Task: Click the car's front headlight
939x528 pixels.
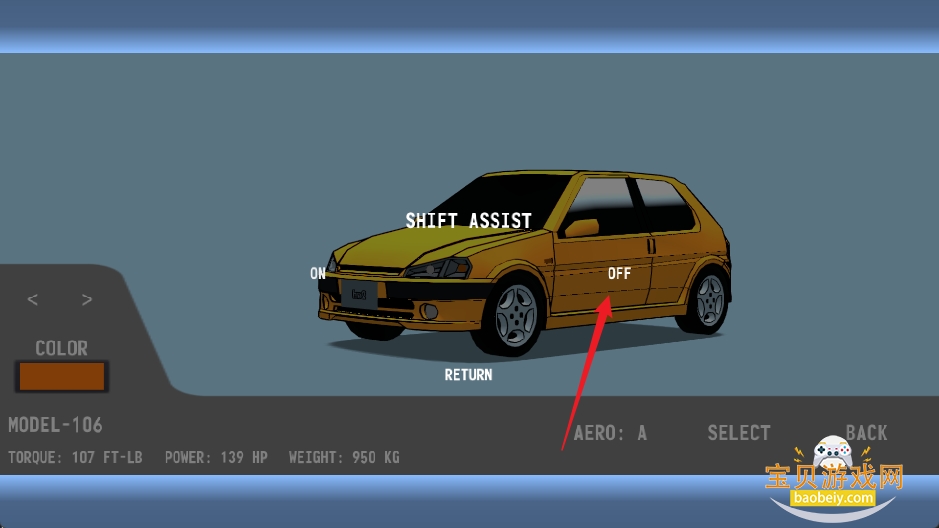Action: 445,268
